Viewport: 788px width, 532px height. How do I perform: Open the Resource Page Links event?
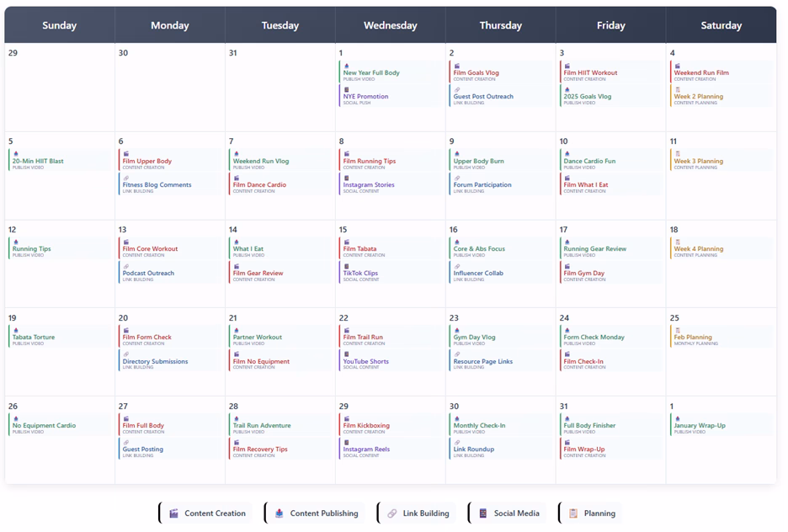coord(501,360)
